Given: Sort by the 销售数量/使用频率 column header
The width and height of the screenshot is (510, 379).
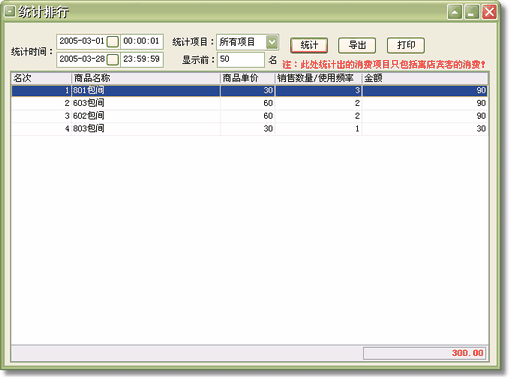Looking at the screenshot, I should [319, 78].
